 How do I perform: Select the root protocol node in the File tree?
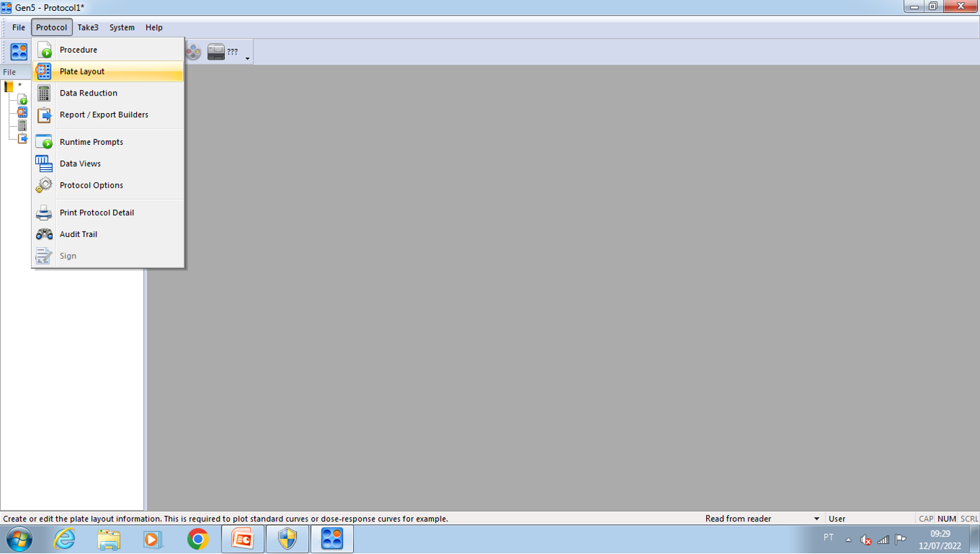[9, 86]
